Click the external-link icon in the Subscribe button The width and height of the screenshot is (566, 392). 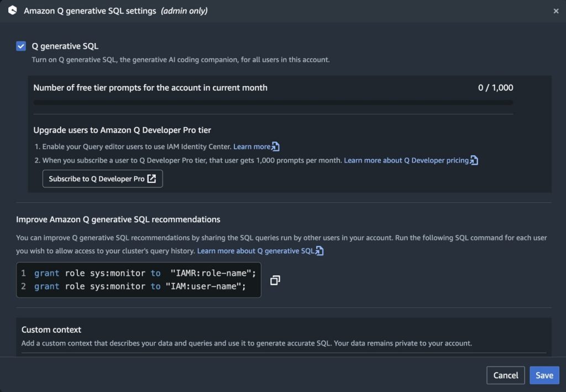pyautogui.click(x=151, y=179)
